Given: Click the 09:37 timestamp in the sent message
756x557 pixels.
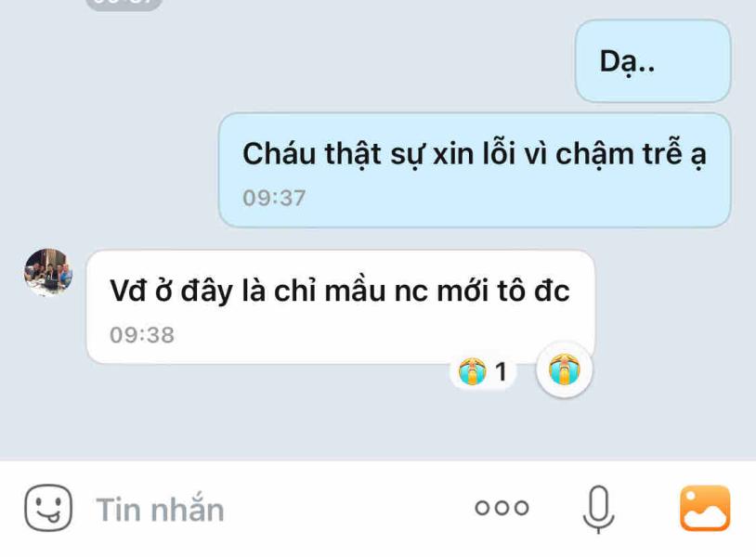Looking at the screenshot, I should coord(274,198).
